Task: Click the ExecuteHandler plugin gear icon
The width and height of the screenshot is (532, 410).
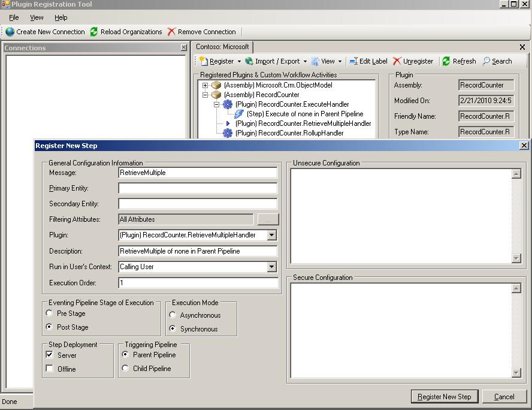Action: click(227, 104)
